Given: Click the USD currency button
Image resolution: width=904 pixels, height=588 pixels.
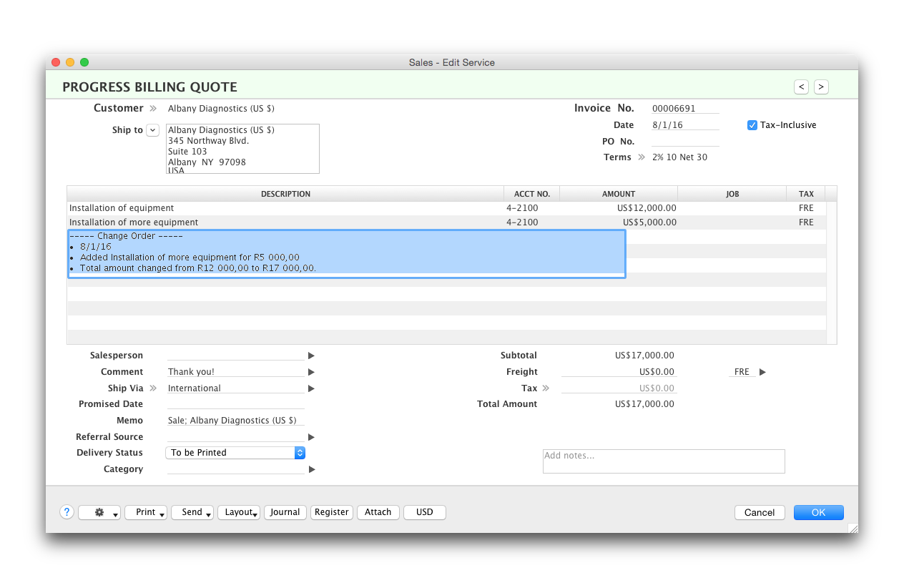Looking at the screenshot, I should click(x=424, y=512).
